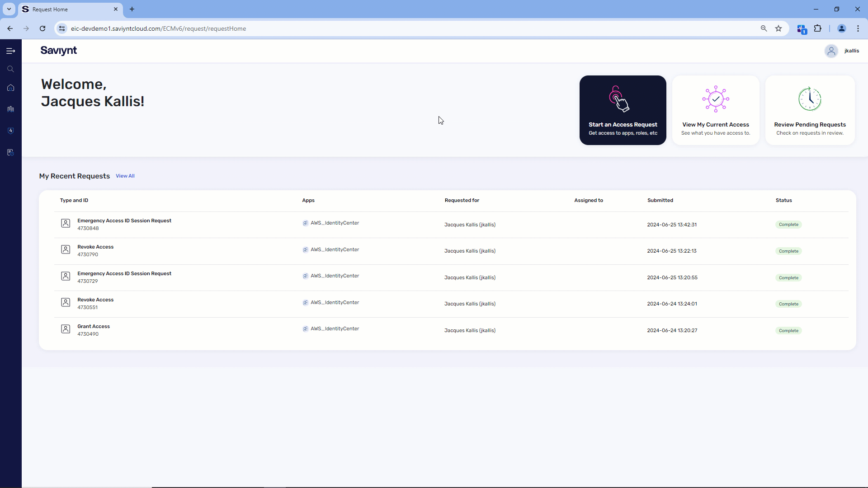Open View All recent requests
Viewport: 868px width, 488px height.
click(125, 176)
